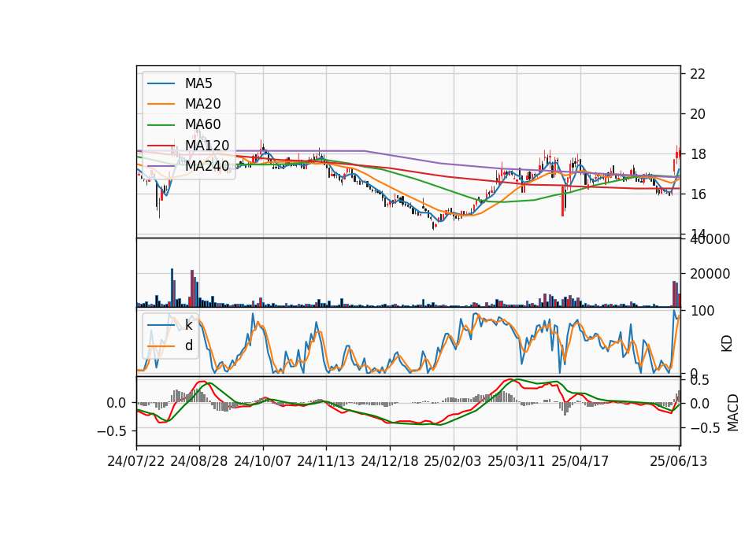Click the MA20 legend label

pyautogui.click(x=202, y=104)
